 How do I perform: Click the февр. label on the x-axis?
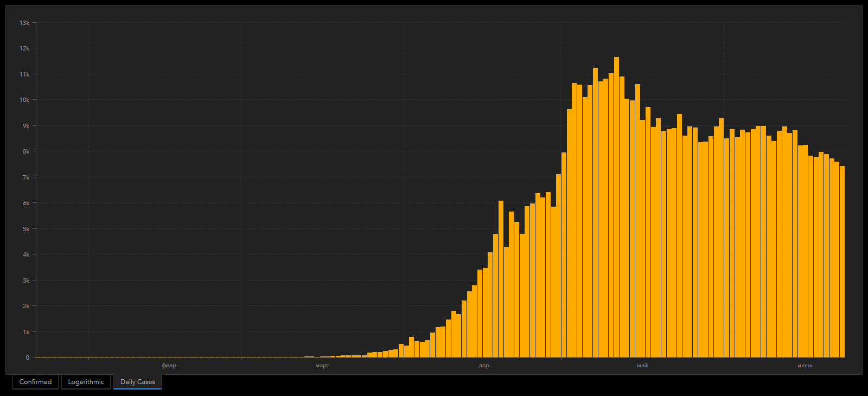point(170,366)
